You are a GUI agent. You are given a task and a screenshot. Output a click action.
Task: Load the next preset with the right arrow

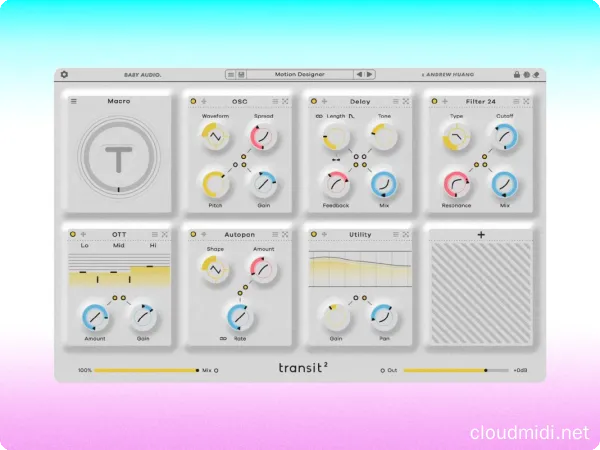(369, 75)
